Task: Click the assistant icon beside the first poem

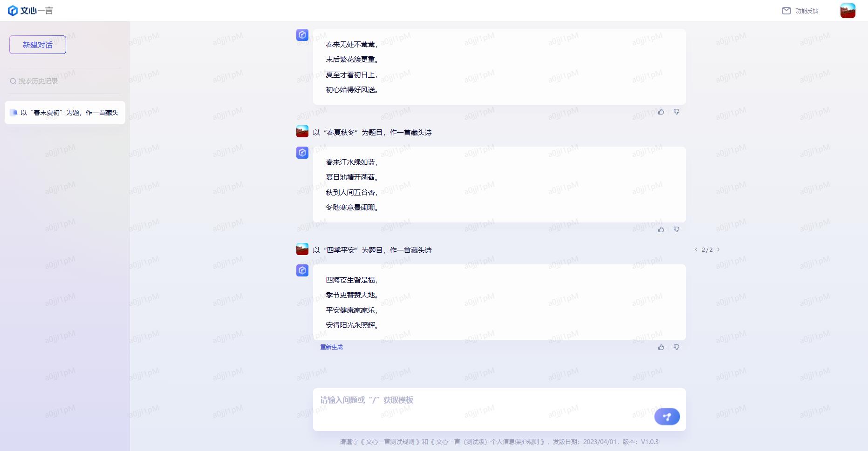Action: [x=302, y=35]
